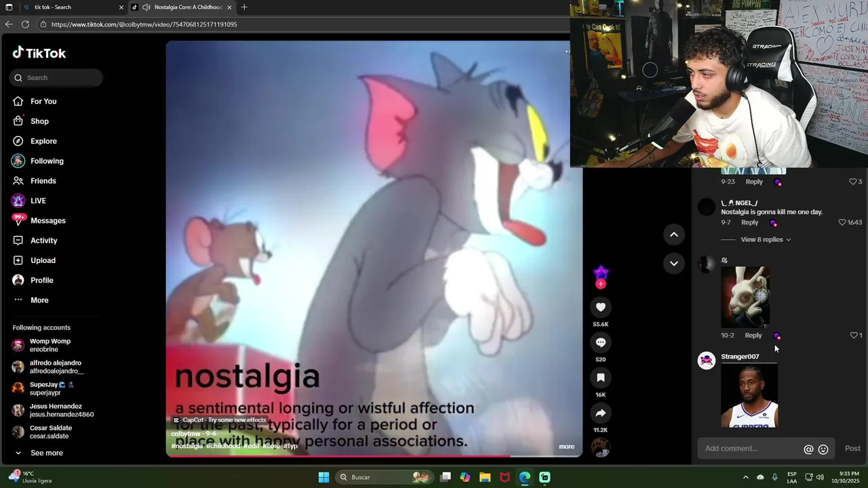Open the spinning music disc sound
868x488 pixels.
600,448
